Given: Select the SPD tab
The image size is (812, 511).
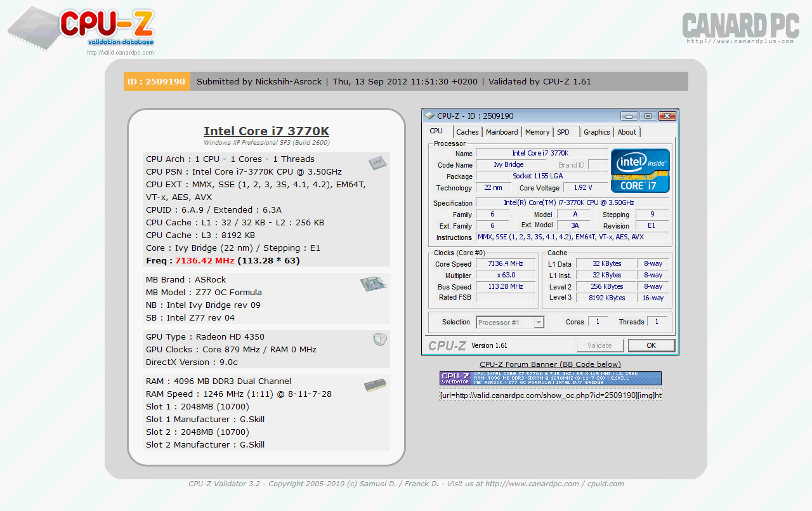Looking at the screenshot, I should (x=563, y=132).
